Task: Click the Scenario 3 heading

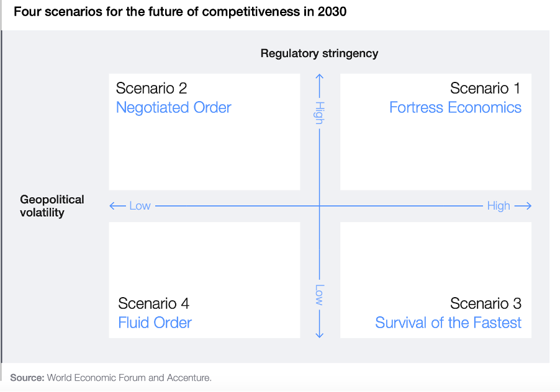Action: pos(485,303)
